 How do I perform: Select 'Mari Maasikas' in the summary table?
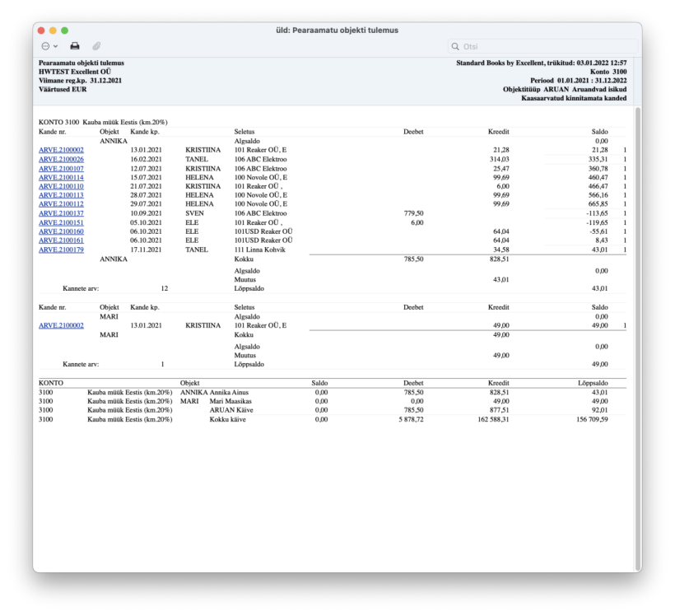pyautogui.click(x=230, y=401)
